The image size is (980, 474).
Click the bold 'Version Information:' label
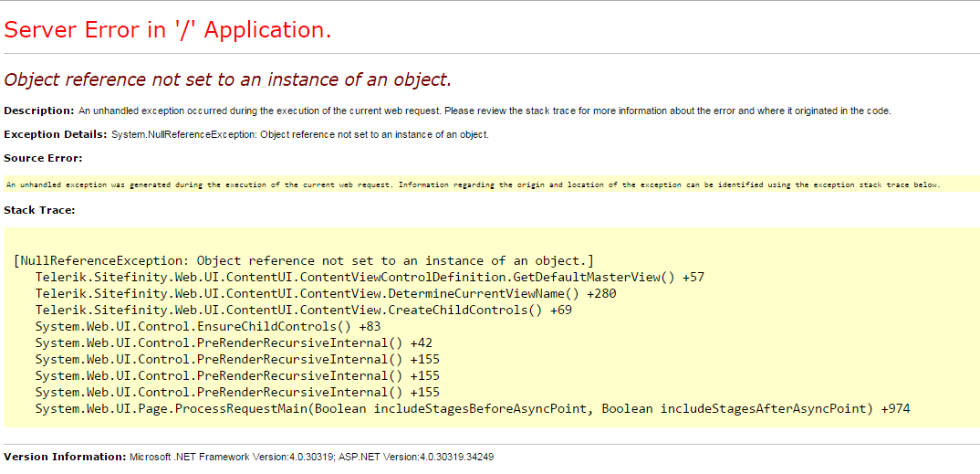tap(65, 457)
